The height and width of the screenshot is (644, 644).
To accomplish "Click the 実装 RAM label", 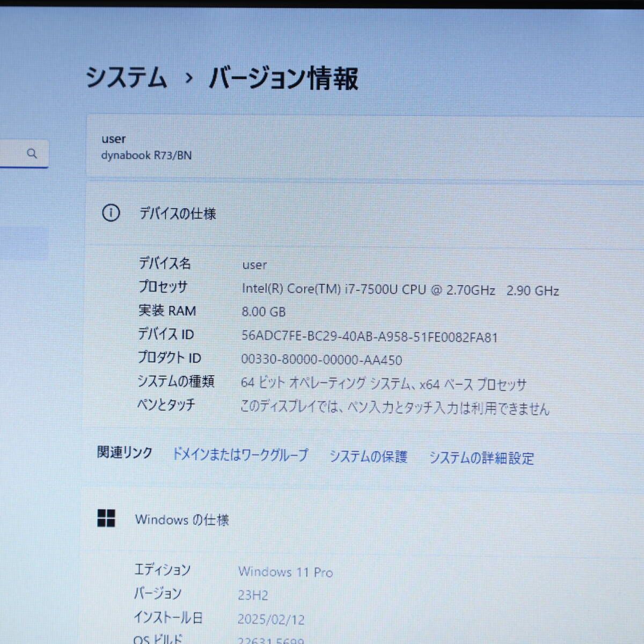I will 167,311.
